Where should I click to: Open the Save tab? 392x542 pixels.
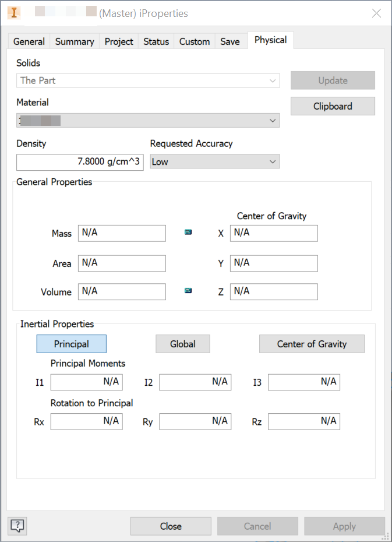pos(230,41)
